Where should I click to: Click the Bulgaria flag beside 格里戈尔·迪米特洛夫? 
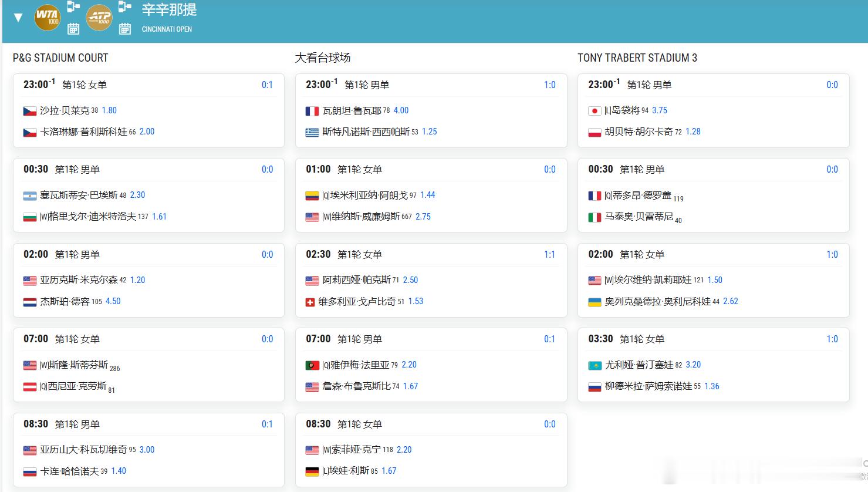[30, 217]
